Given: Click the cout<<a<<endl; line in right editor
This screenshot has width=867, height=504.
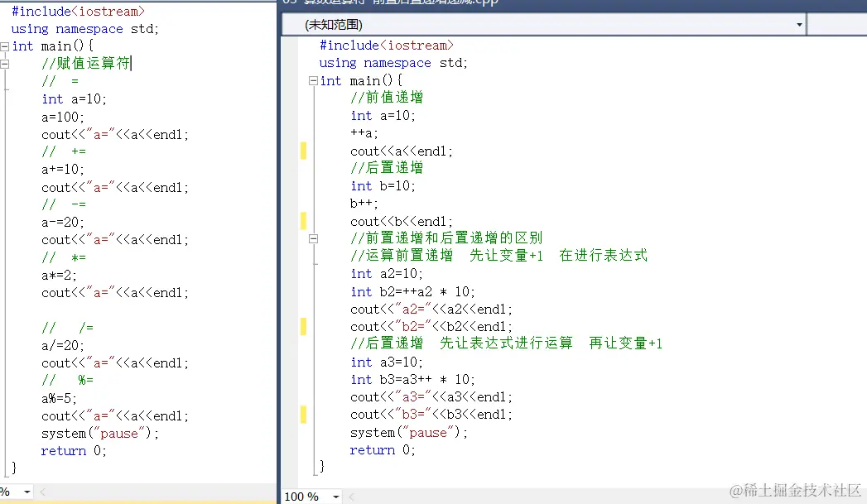Looking at the screenshot, I should click(x=402, y=151).
